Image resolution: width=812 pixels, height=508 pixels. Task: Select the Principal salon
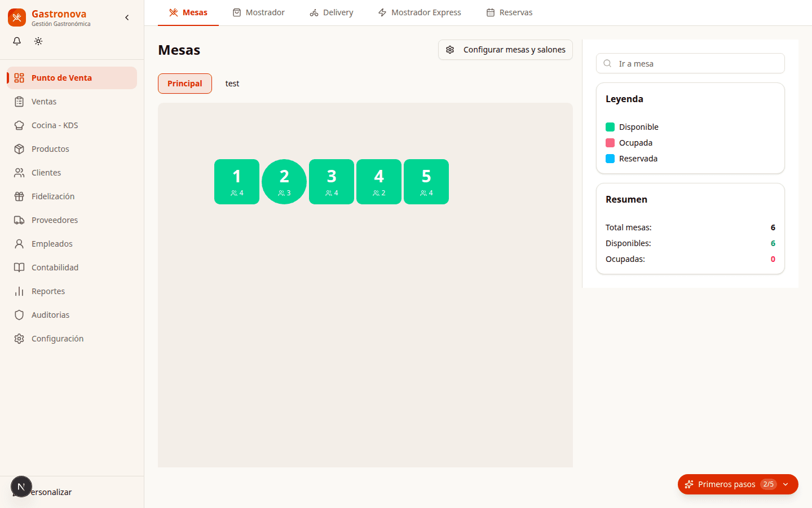pos(185,84)
